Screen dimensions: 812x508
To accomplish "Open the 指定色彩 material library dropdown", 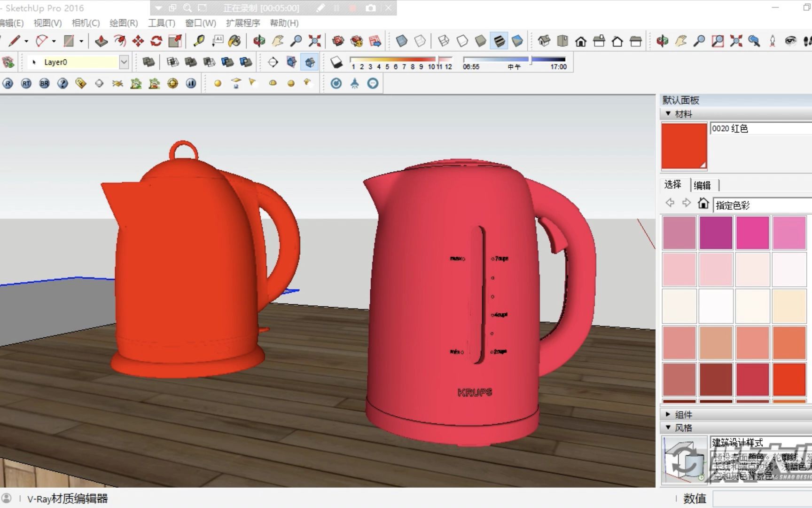I will click(x=762, y=205).
